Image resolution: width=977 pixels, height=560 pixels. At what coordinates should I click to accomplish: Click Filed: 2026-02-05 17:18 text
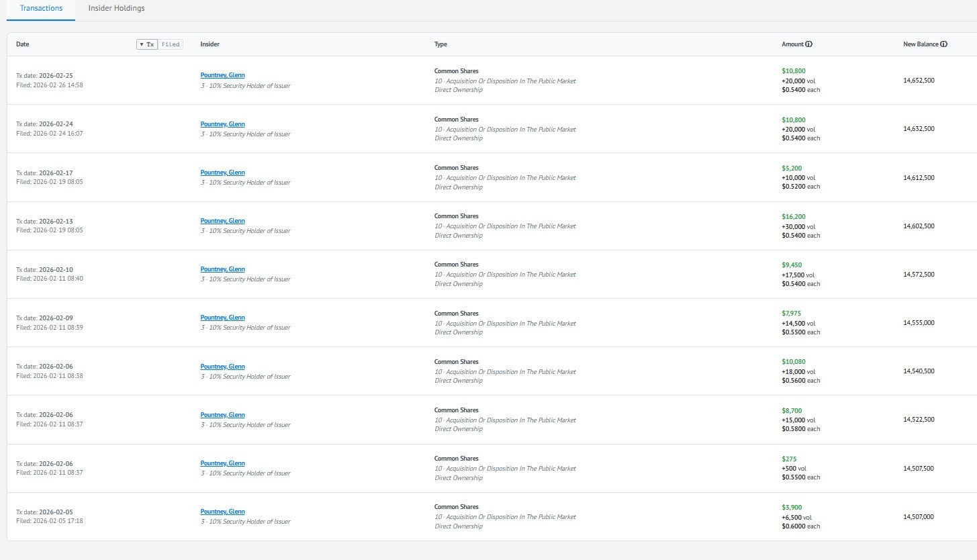50,521
